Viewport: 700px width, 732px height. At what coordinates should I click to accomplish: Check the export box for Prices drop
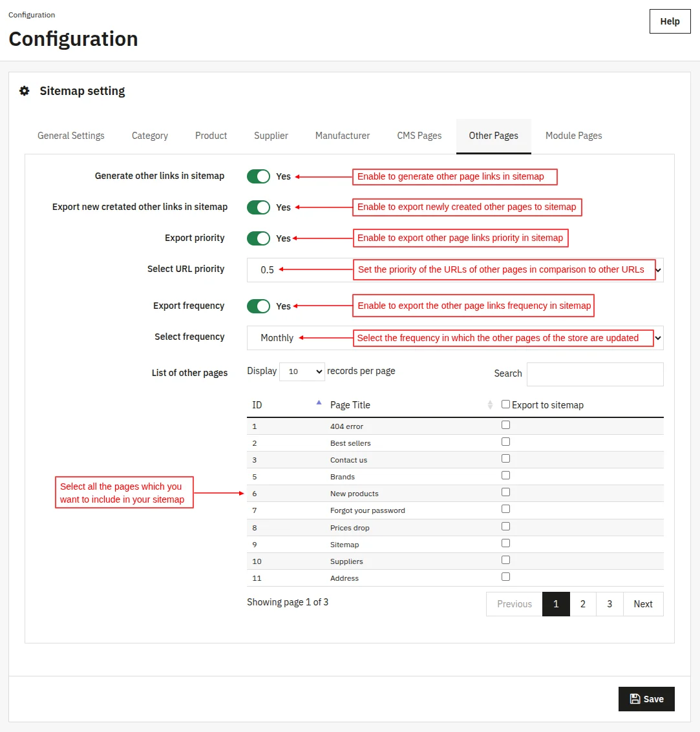click(x=505, y=526)
